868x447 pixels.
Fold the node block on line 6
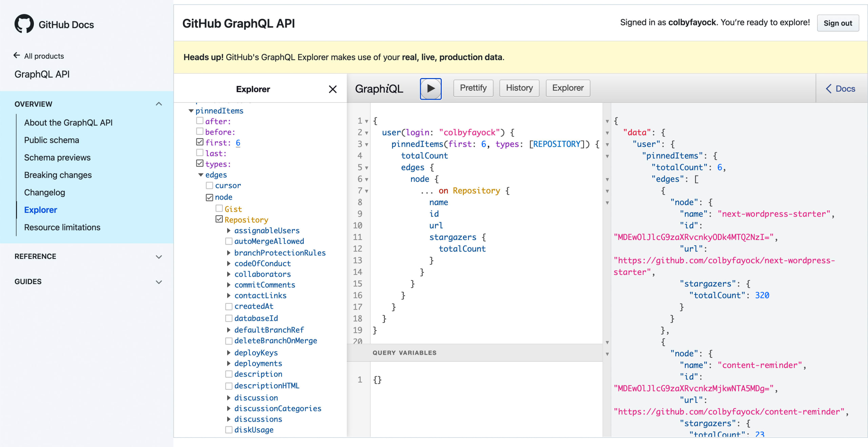click(367, 180)
